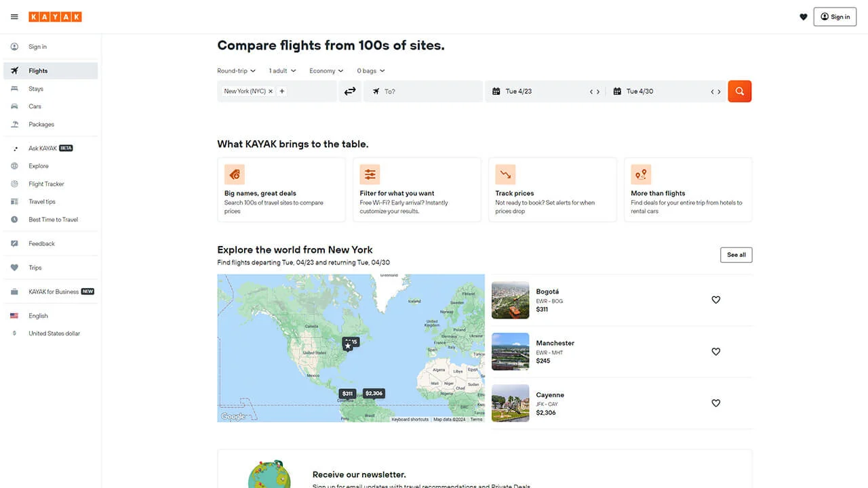Click the Manchester destination name
Image resolution: width=868 pixels, height=488 pixels.
click(x=555, y=344)
